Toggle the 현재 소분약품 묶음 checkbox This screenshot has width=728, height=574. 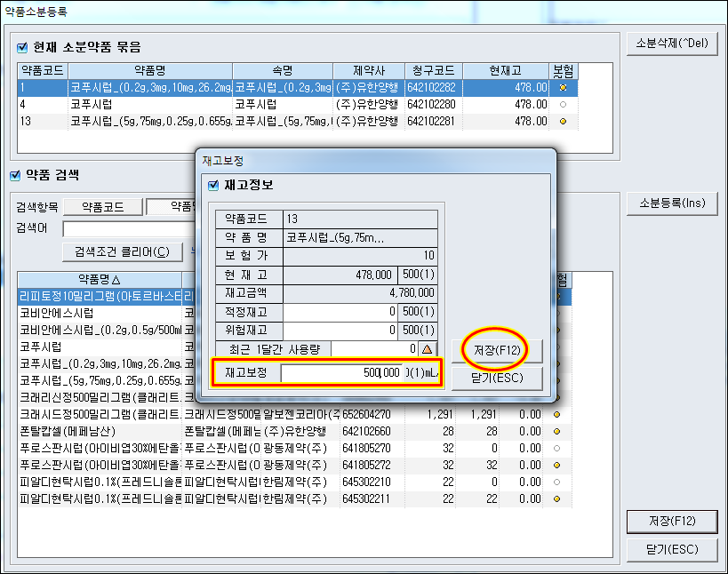[24, 47]
